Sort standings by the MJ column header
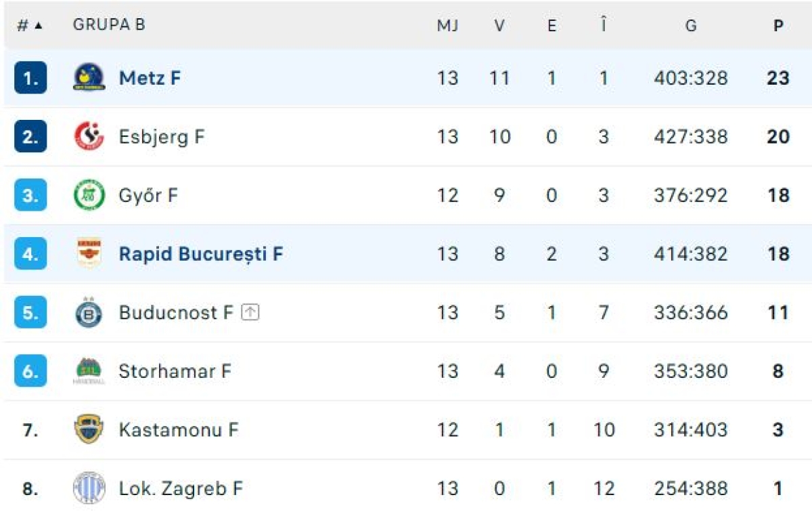Image resolution: width=812 pixels, height=512 pixels. tap(447, 26)
